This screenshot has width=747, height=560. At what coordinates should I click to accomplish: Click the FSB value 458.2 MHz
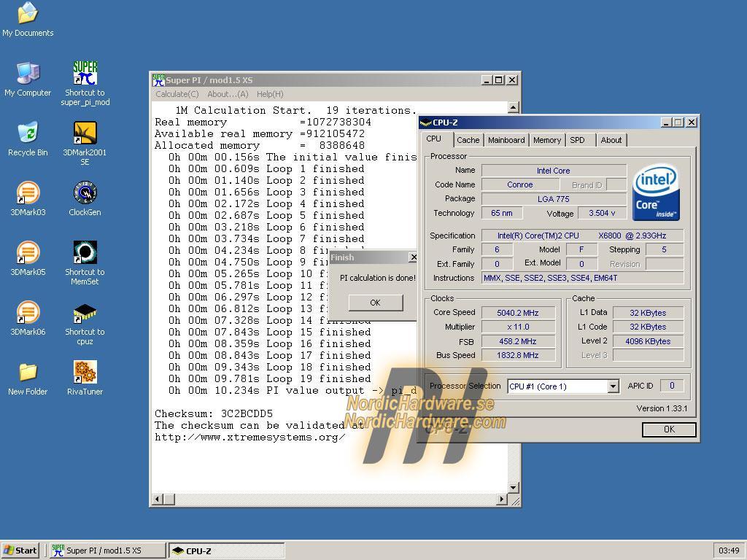tap(518, 341)
